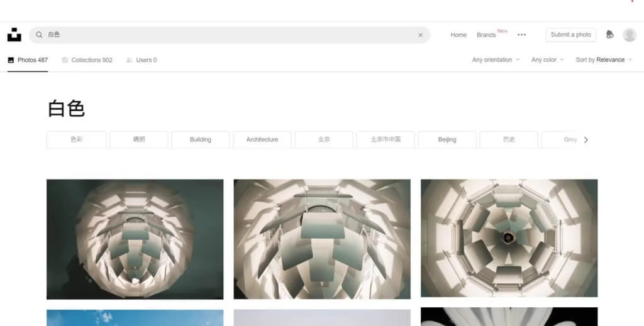Open the circular top-view lamp photo
The width and height of the screenshot is (644, 326).
click(509, 238)
